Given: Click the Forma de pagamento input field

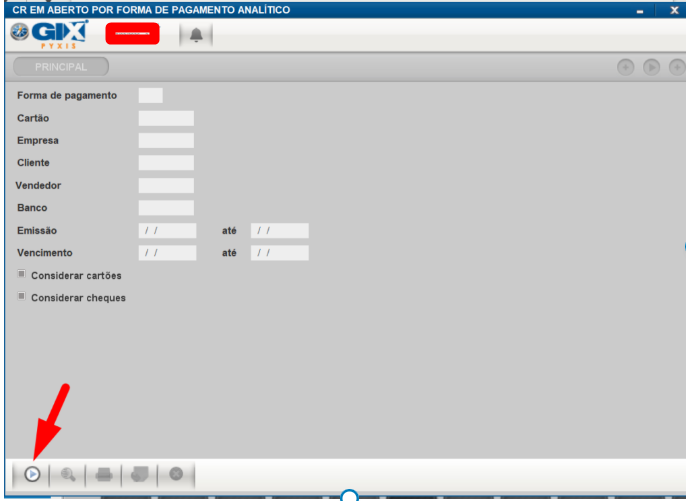Looking at the screenshot, I should pyautogui.click(x=150, y=96).
